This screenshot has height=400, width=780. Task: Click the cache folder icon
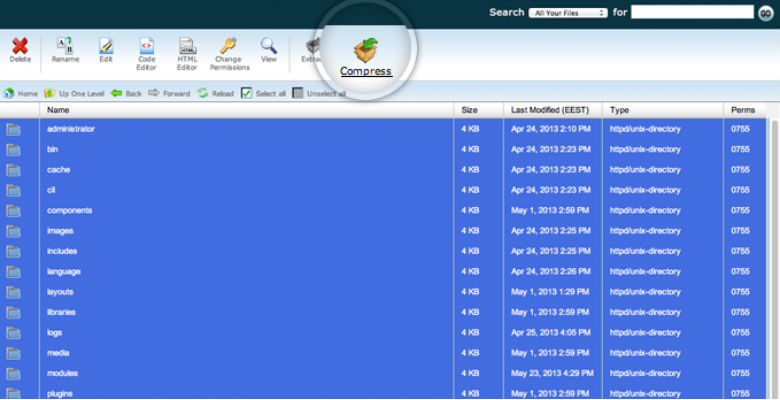coord(13,170)
